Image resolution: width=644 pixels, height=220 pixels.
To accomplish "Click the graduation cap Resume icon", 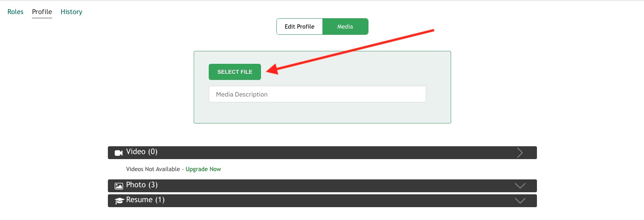I will (x=120, y=201).
